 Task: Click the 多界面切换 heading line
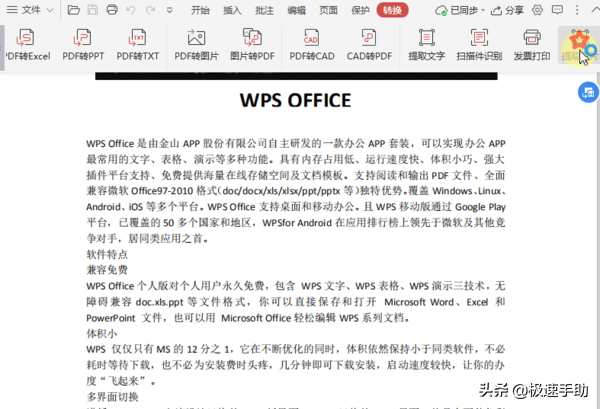112,397
